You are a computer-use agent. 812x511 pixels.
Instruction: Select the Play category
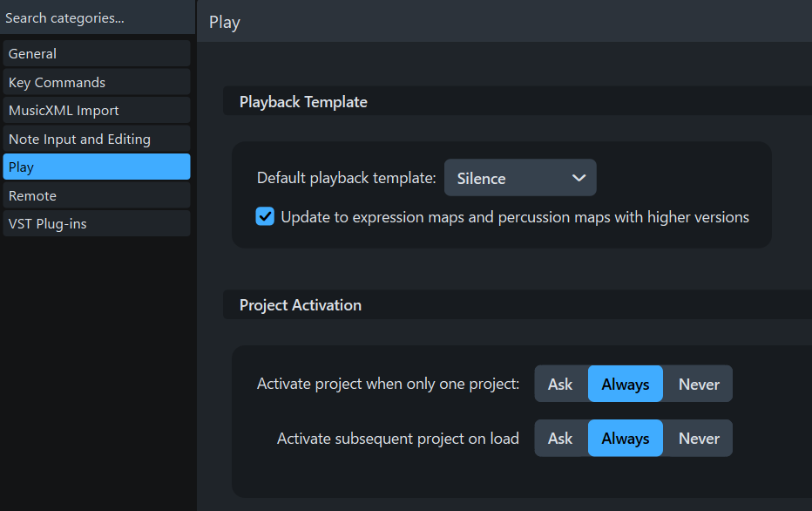(x=96, y=167)
